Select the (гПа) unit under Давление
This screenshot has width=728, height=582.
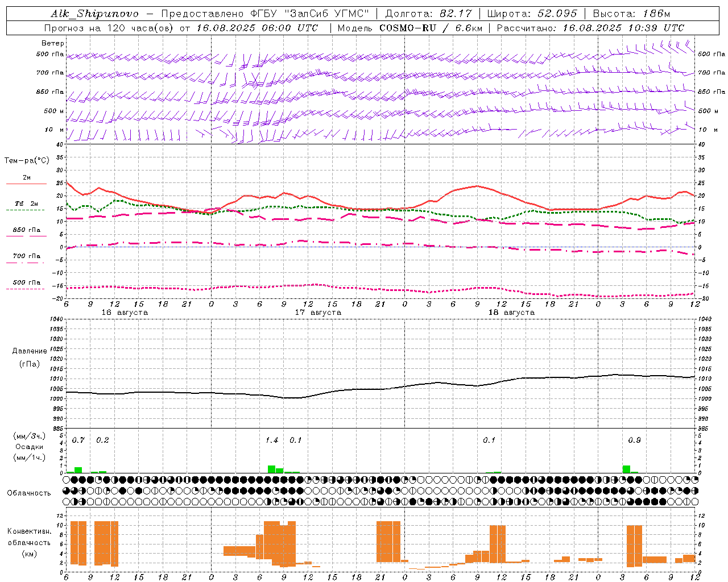click(30, 364)
